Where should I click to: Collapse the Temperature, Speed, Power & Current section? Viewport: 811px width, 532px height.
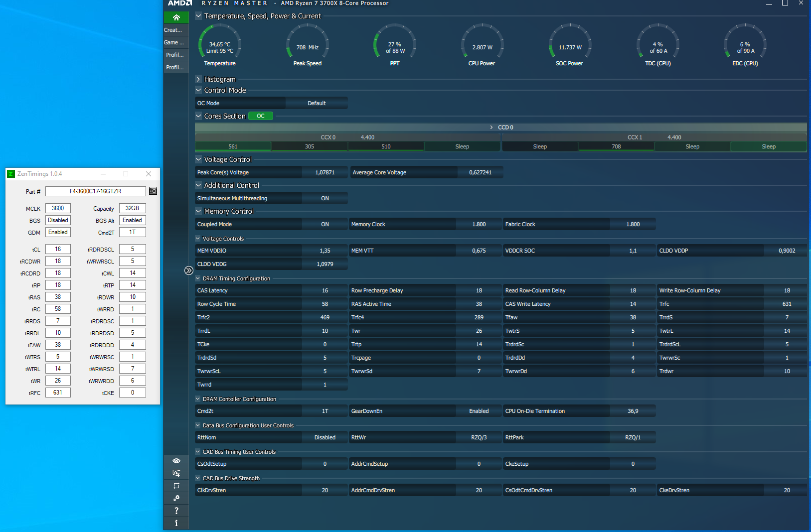(x=198, y=16)
